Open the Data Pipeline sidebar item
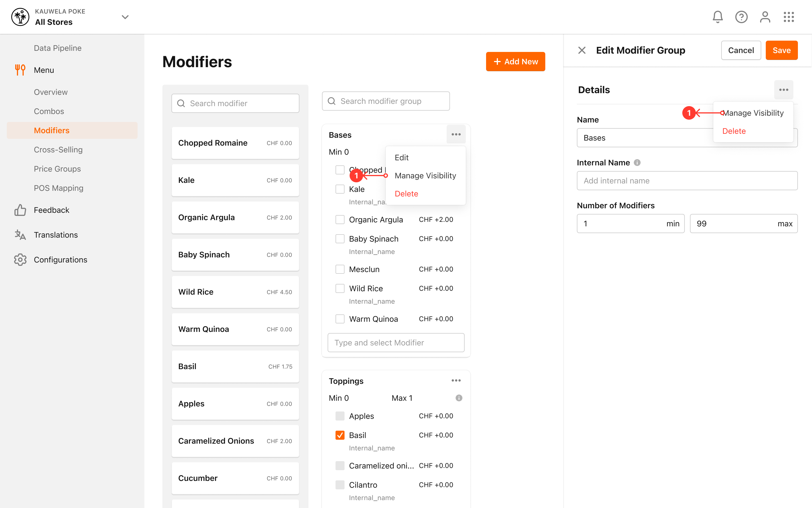The height and width of the screenshot is (508, 812). [x=58, y=48]
